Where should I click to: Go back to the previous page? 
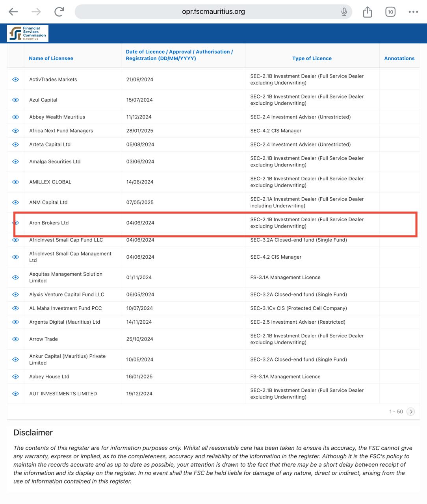[x=13, y=12]
